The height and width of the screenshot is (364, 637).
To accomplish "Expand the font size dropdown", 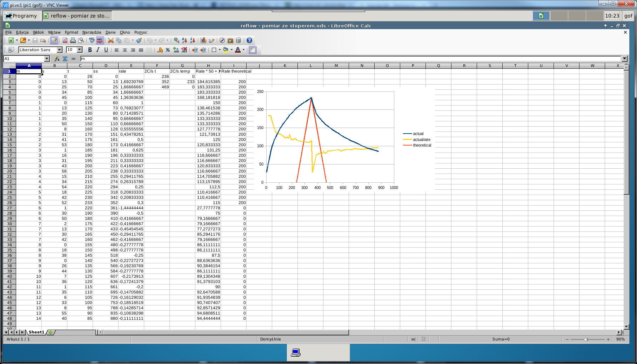I will 80,50.
